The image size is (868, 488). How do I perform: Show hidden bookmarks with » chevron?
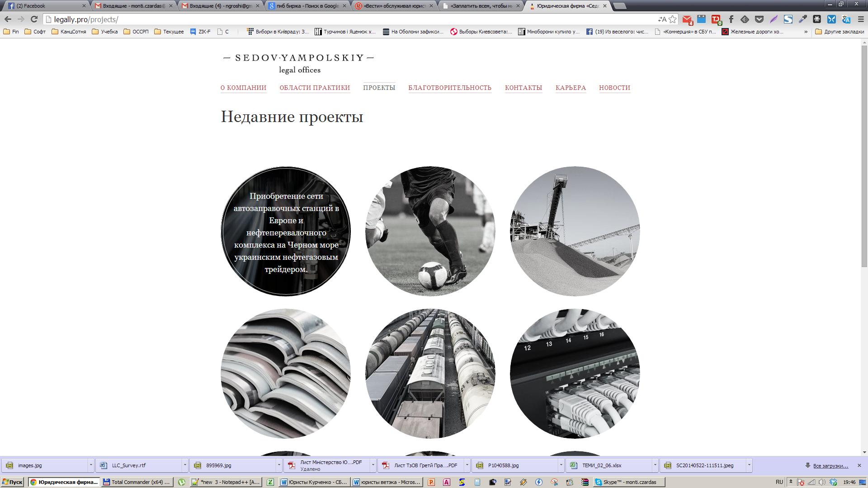point(806,32)
